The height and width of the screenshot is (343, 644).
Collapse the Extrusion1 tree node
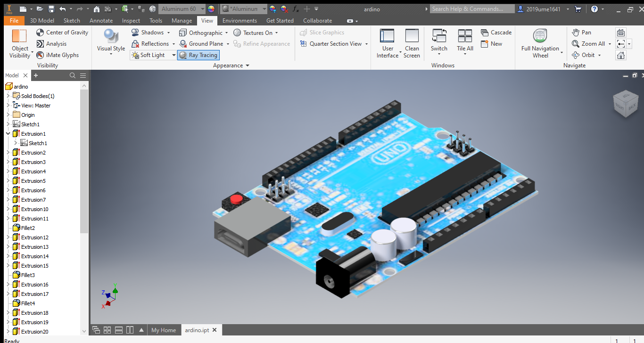[8, 134]
